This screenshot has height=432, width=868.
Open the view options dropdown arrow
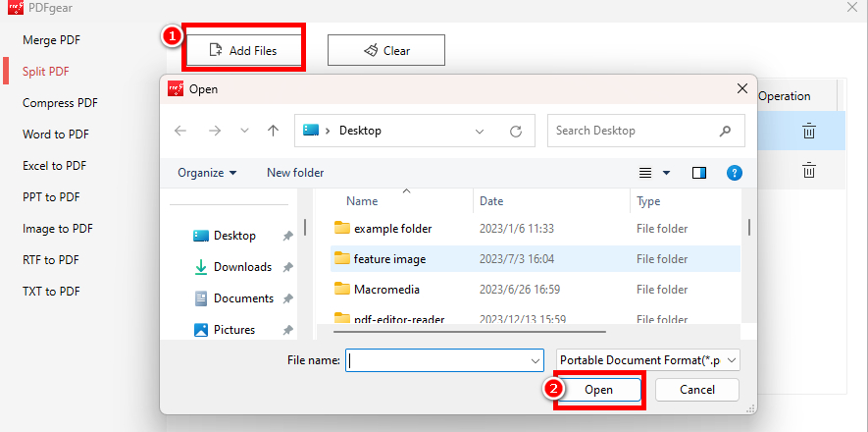667,174
